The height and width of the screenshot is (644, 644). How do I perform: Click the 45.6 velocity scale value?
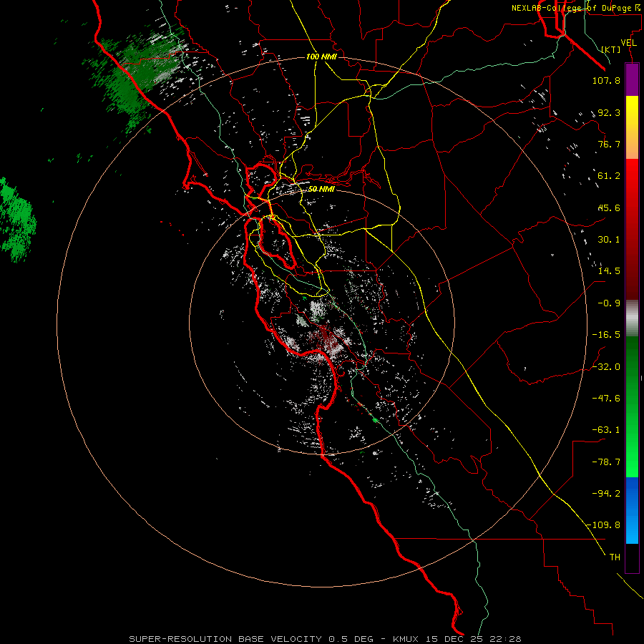pyautogui.click(x=609, y=208)
